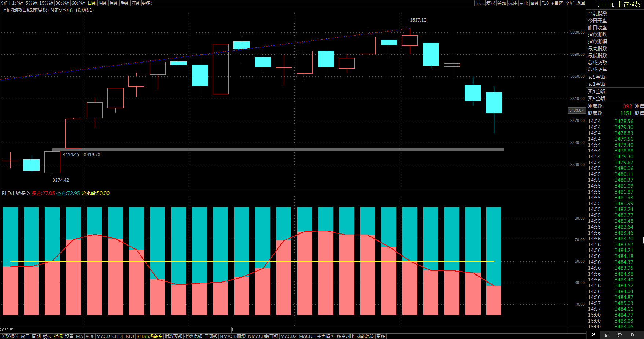Switch indicator to KDJ
Screen dimensions: 644x339
pyautogui.click(x=130, y=336)
